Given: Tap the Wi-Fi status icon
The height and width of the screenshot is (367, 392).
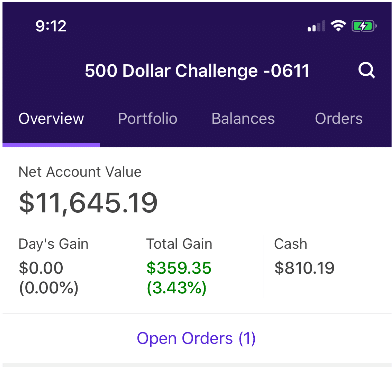Looking at the screenshot, I should pyautogui.click(x=338, y=26).
